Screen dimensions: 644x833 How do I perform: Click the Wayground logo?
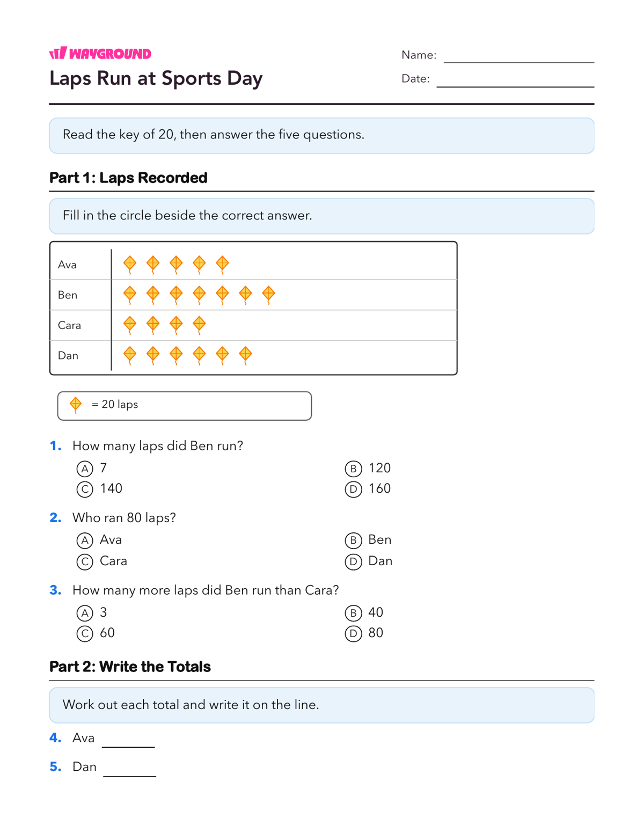tap(100, 53)
